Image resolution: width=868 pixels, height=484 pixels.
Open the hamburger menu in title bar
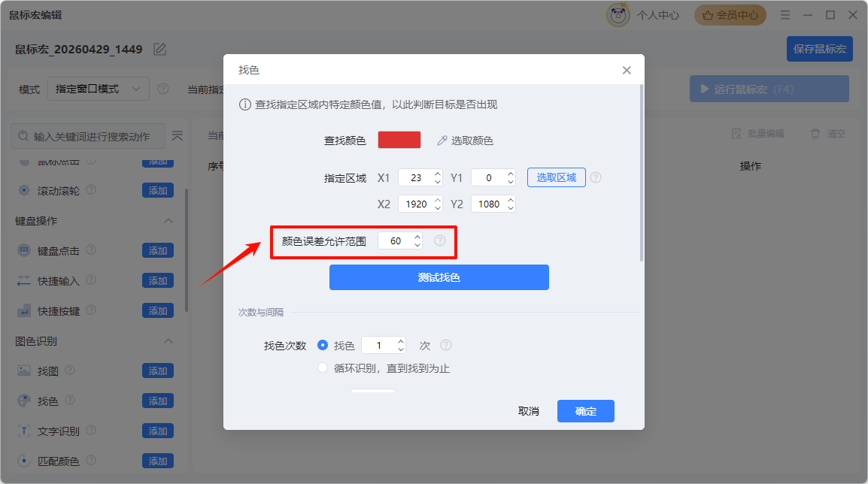[x=785, y=14]
